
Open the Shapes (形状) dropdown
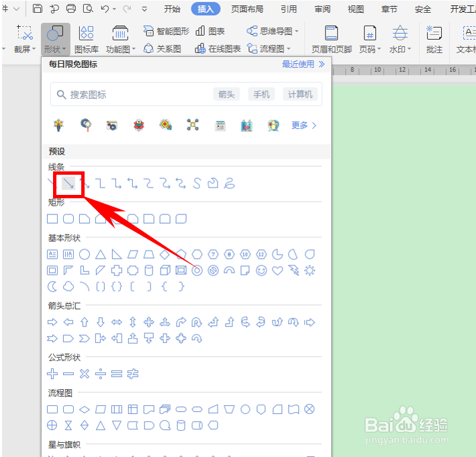point(55,40)
